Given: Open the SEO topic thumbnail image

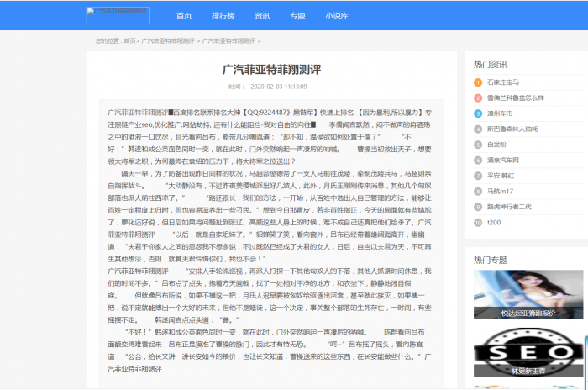Looking at the screenshot, I should [x=528, y=353].
